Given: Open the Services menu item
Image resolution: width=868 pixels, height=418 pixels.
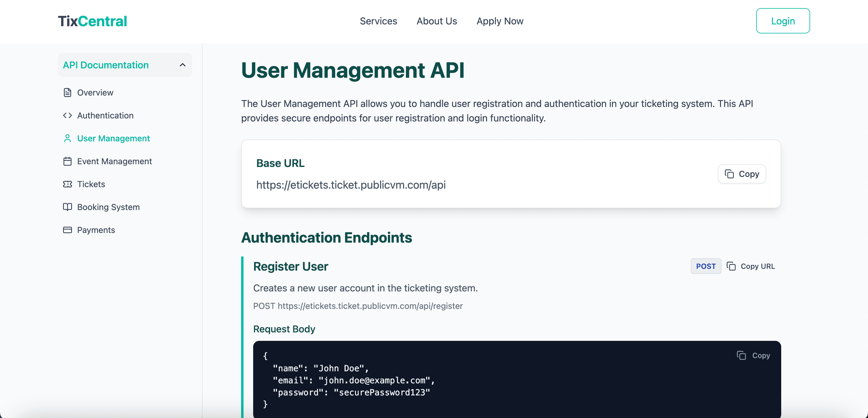Looking at the screenshot, I should pyautogui.click(x=379, y=21).
